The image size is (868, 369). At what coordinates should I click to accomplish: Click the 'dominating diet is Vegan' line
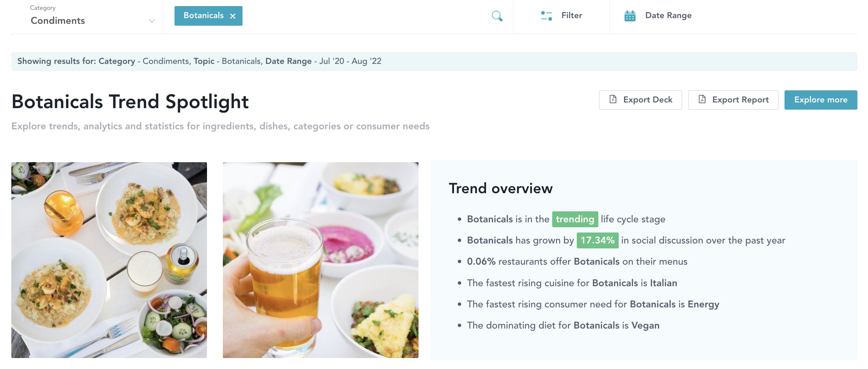563,326
